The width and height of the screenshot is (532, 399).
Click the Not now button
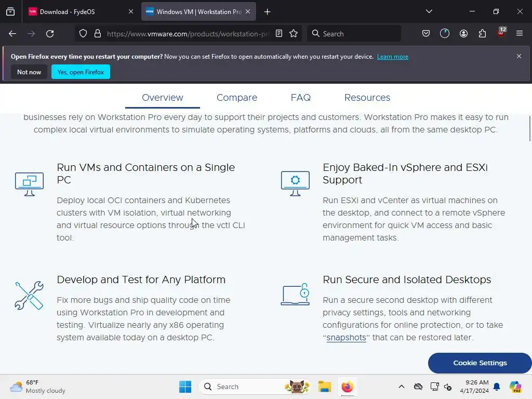29,72
